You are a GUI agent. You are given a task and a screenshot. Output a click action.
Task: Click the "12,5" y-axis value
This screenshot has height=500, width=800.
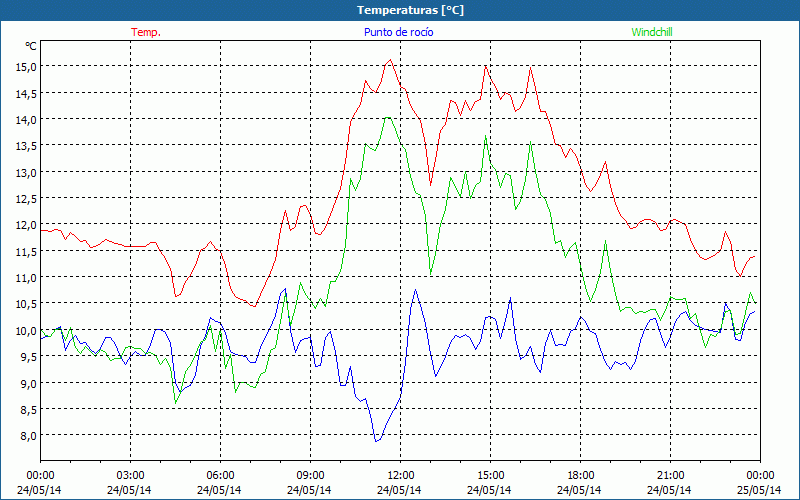[26, 198]
